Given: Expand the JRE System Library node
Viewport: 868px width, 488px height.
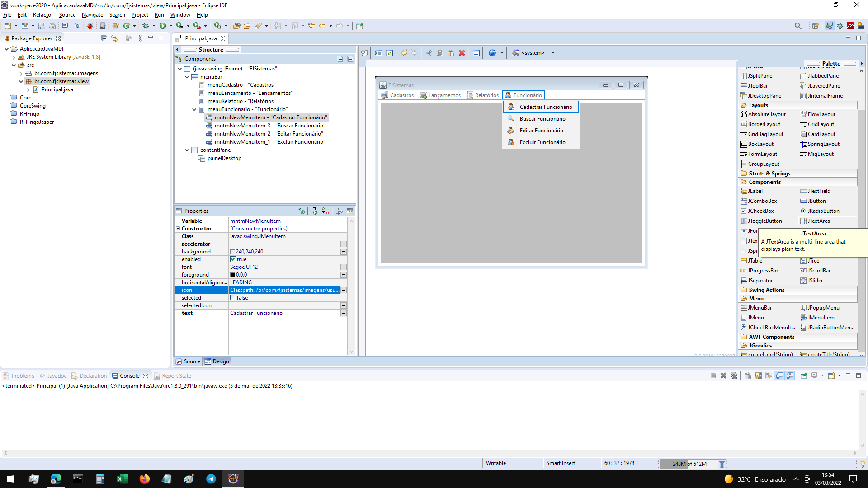Looking at the screenshot, I should [x=14, y=57].
